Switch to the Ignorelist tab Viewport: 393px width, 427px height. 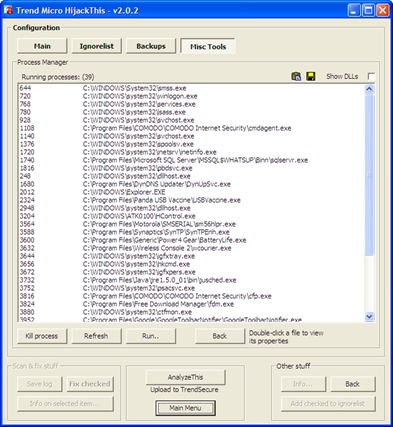pyautogui.click(x=97, y=46)
